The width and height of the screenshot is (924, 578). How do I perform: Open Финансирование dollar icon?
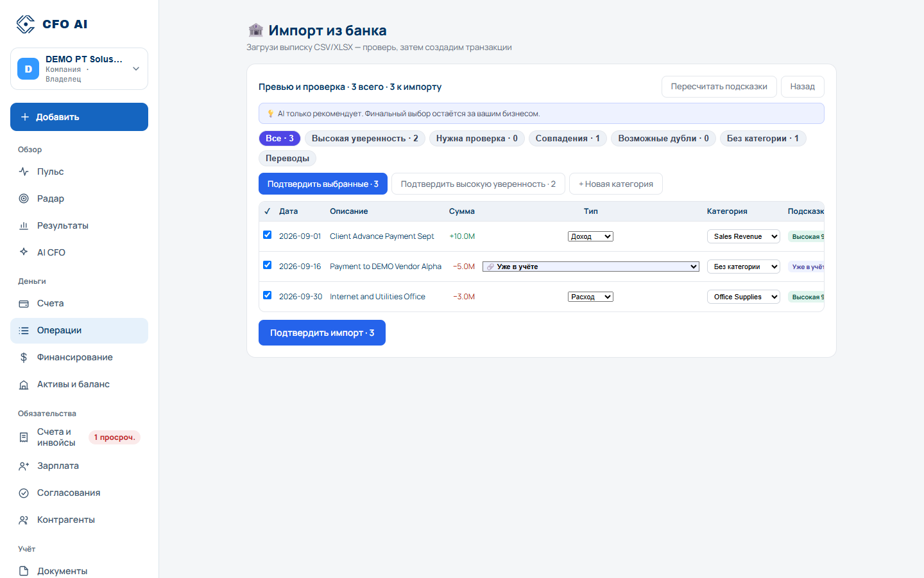[24, 357]
